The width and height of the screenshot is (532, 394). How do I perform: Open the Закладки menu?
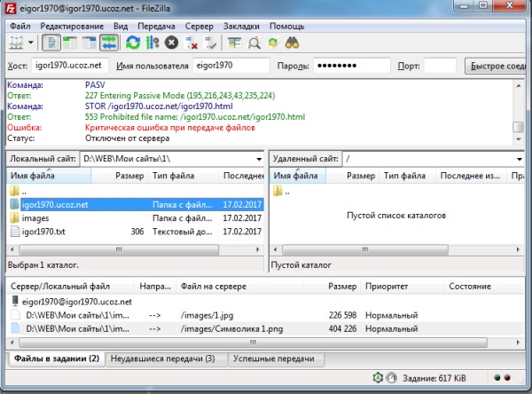point(241,26)
